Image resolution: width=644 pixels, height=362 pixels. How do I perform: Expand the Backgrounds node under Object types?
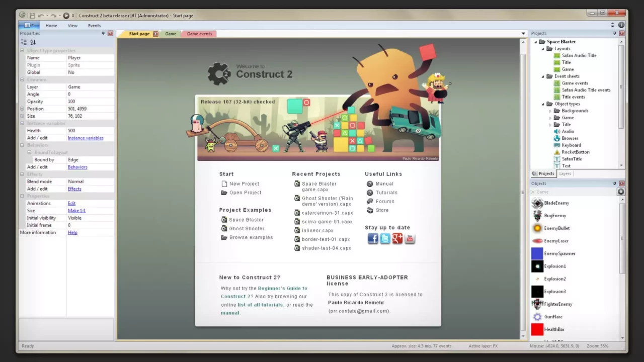[550, 111]
